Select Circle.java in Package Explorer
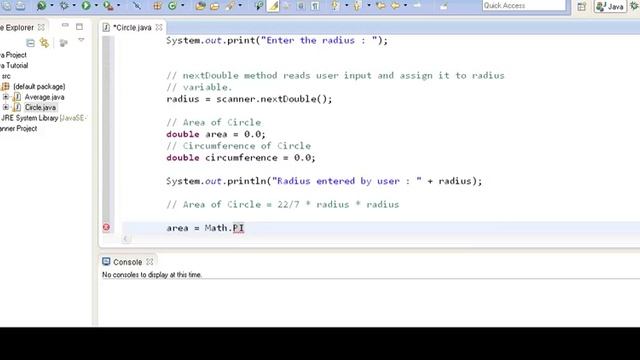The image size is (640, 360). 40,107
